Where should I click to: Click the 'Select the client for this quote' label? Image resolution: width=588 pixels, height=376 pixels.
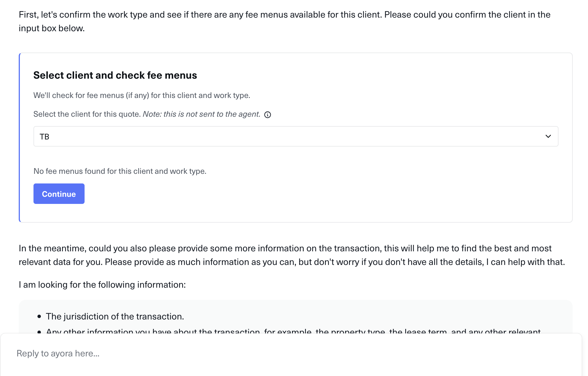(87, 114)
